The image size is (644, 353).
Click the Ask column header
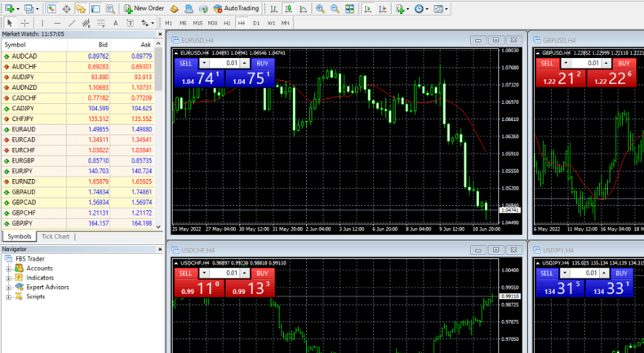(x=132, y=45)
